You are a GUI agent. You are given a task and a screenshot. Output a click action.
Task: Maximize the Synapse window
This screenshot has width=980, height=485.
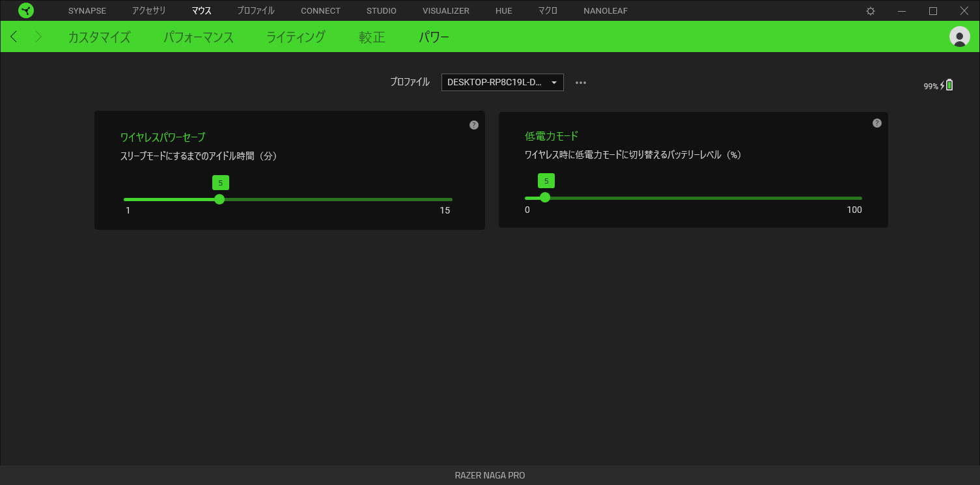point(933,11)
